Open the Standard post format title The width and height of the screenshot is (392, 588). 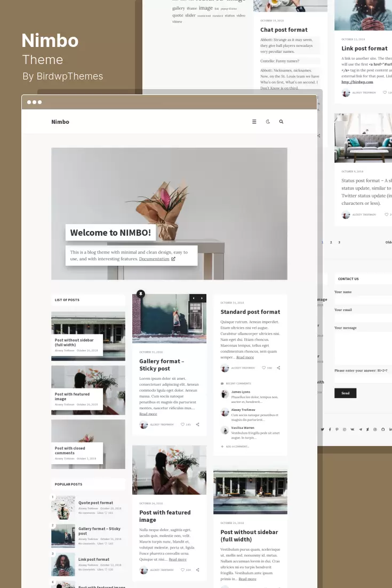point(250,312)
